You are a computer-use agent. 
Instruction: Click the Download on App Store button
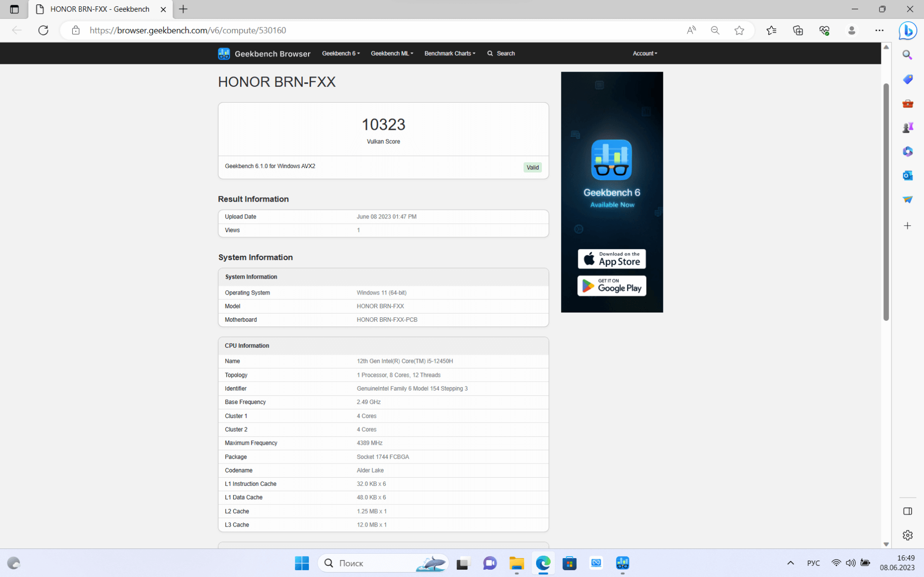tap(611, 259)
